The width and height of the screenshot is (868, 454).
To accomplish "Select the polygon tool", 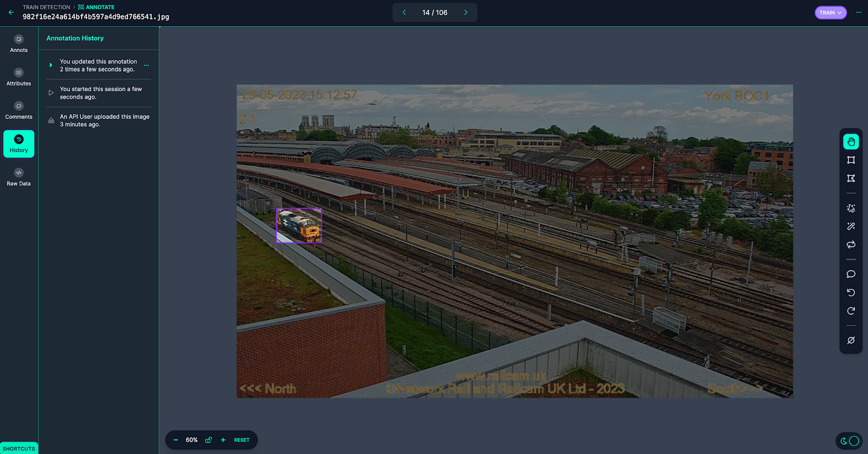I will point(851,179).
